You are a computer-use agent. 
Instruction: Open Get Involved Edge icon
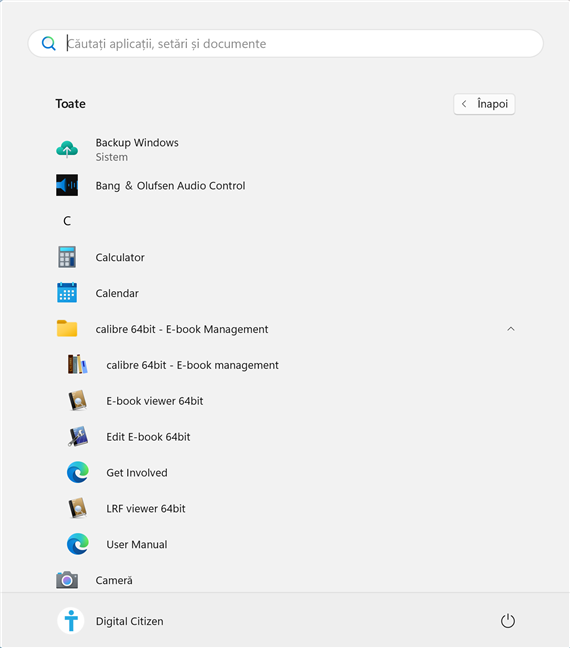tap(78, 472)
